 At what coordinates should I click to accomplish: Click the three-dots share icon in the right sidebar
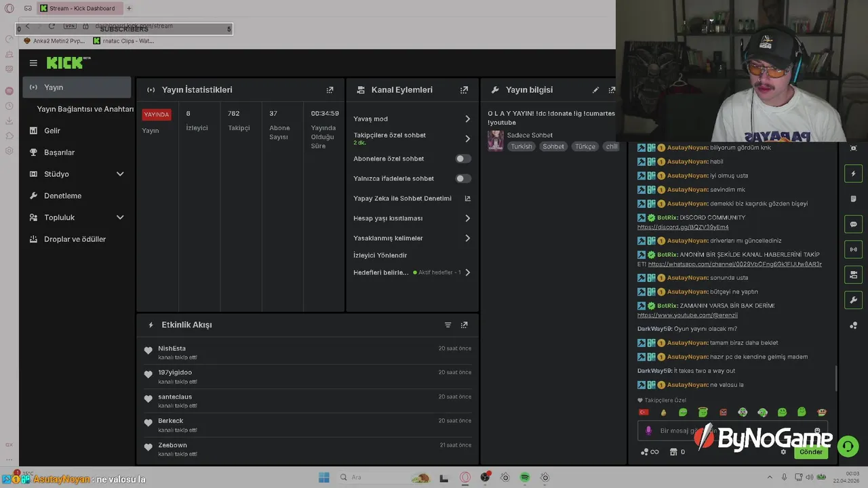click(854, 325)
